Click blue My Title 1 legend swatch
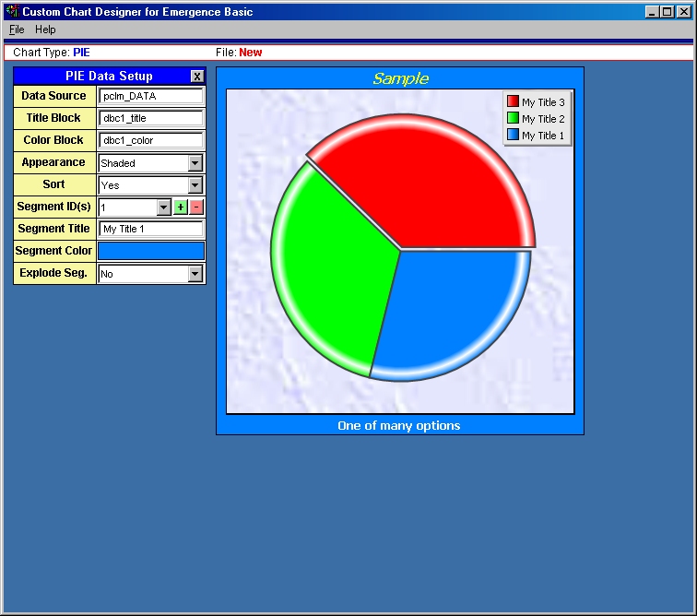Image resolution: width=697 pixels, height=616 pixels. 513,136
